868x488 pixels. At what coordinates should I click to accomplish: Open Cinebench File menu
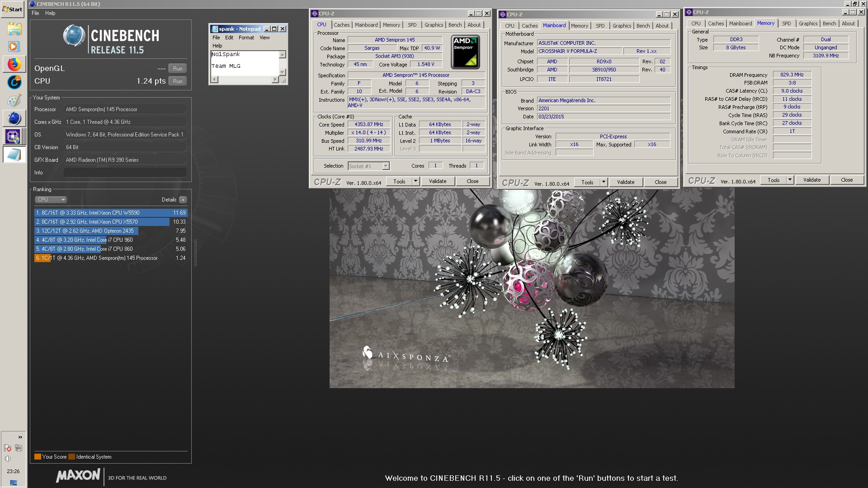pos(35,13)
